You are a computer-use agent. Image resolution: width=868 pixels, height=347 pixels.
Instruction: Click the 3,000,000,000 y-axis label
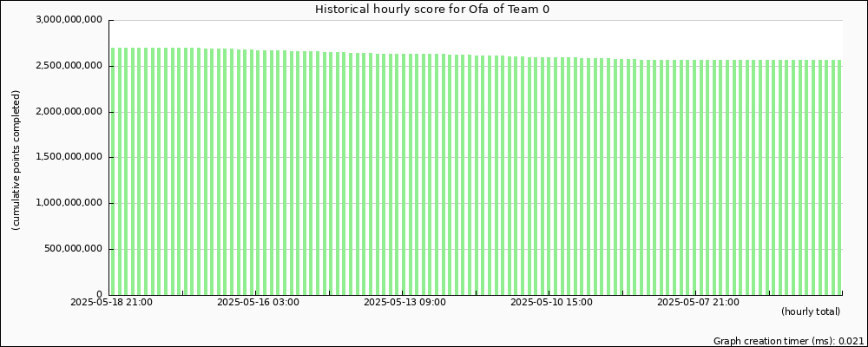(x=69, y=21)
